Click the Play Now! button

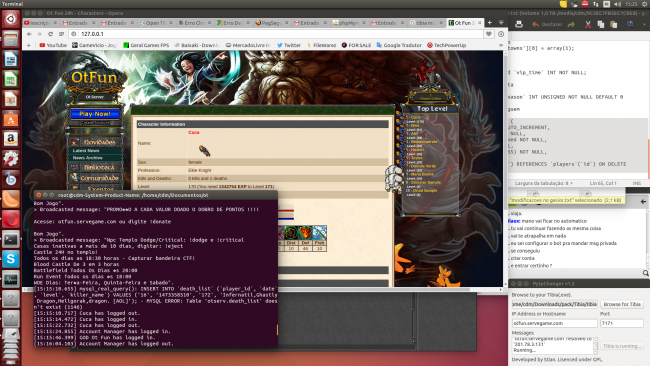(x=95, y=114)
